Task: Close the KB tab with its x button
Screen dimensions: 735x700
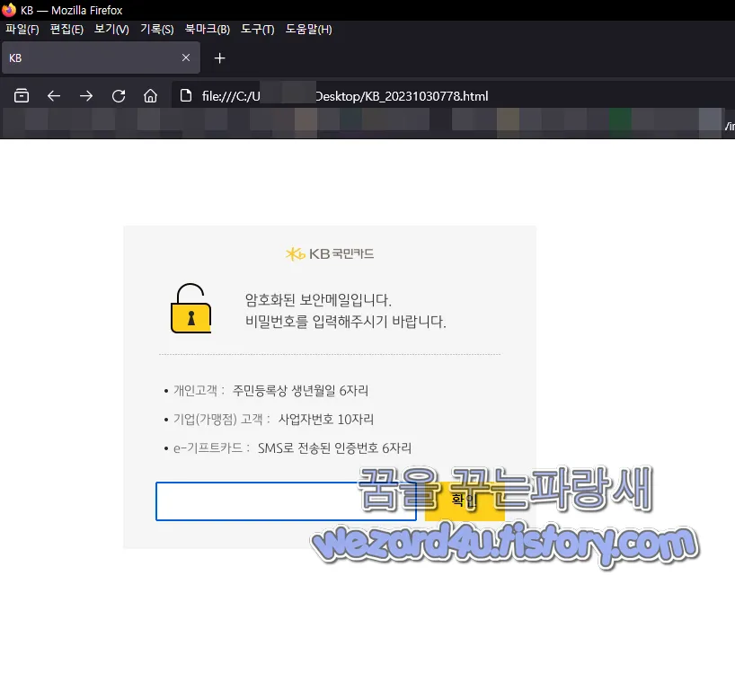Action: click(x=186, y=58)
